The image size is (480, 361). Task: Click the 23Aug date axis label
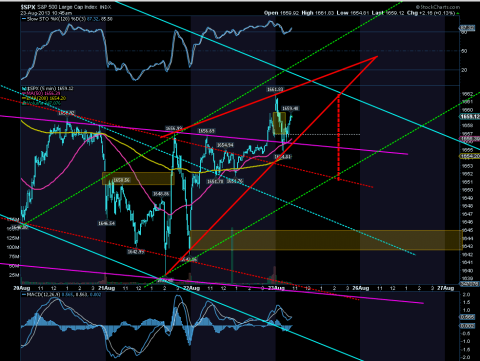coord(276,288)
